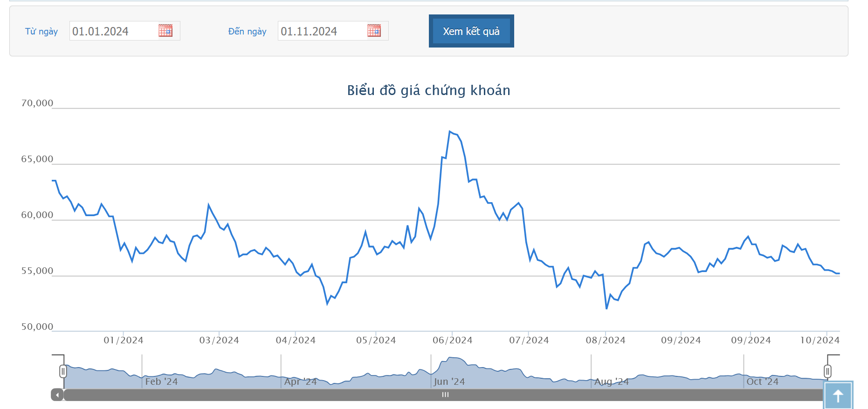Image resolution: width=868 pixels, height=409 pixels.
Task: Click the scroll-to-top arrow icon
Action: (x=838, y=395)
